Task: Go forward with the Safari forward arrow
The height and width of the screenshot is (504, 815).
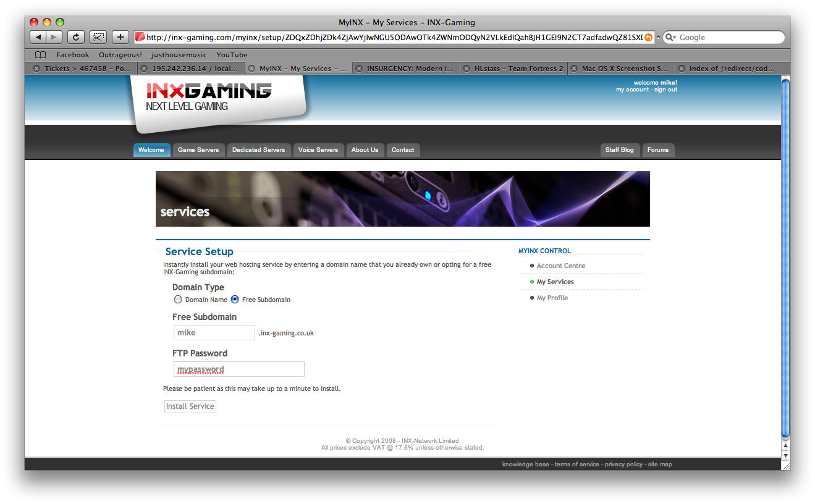Action: pos(54,37)
